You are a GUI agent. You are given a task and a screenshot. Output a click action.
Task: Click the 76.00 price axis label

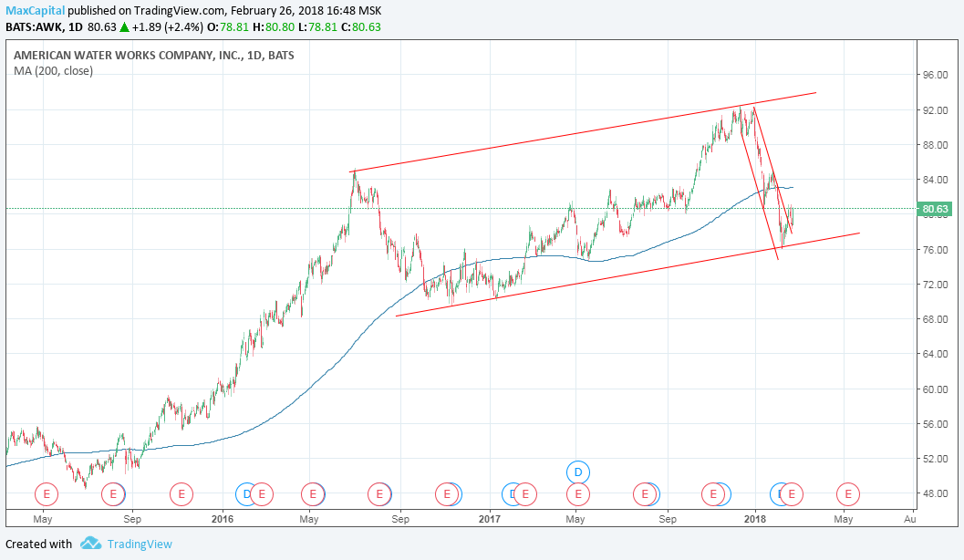pos(935,250)
